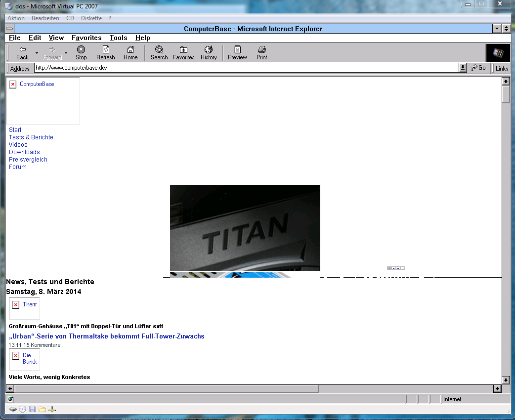515x420 pixels.
Task: Open the Downloads link
Action: coord(24,152)
